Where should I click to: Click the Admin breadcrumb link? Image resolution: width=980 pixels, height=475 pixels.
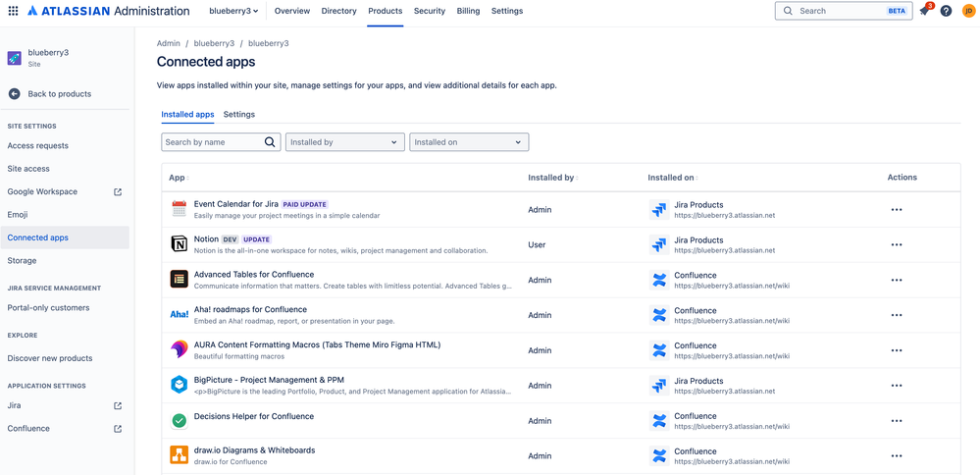point(168,44)
